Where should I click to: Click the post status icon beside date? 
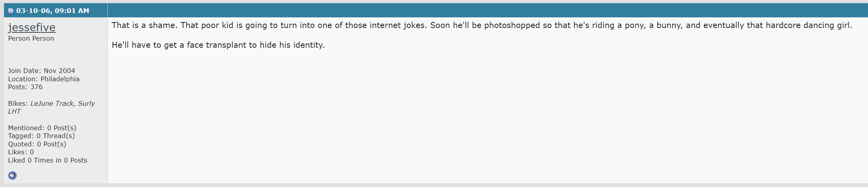pos(11,11)
